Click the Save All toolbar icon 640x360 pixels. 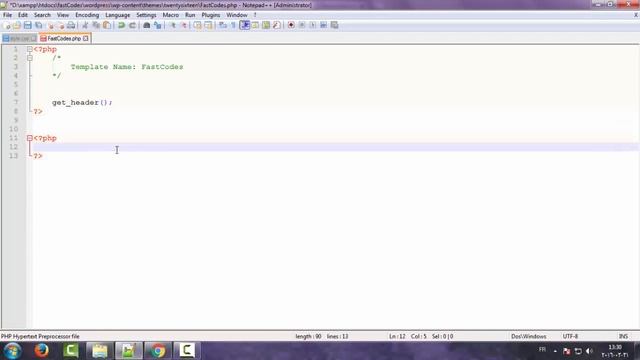pos(39,25)
